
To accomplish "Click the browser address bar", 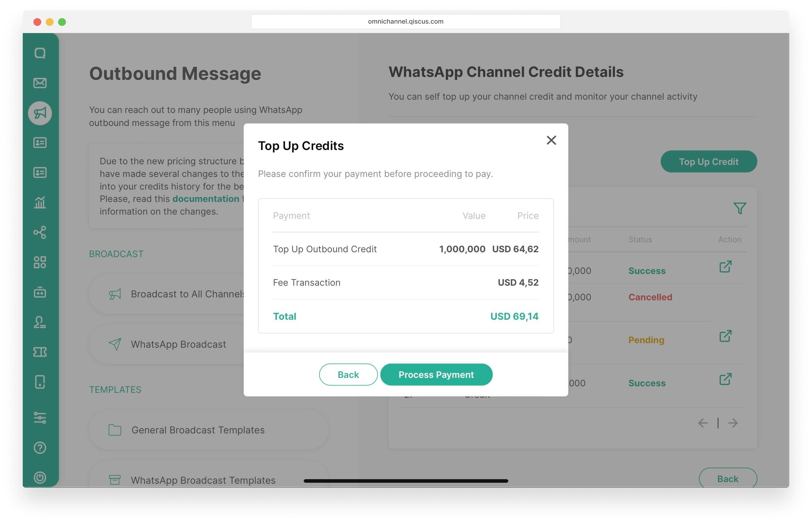I will click(406, 21).
